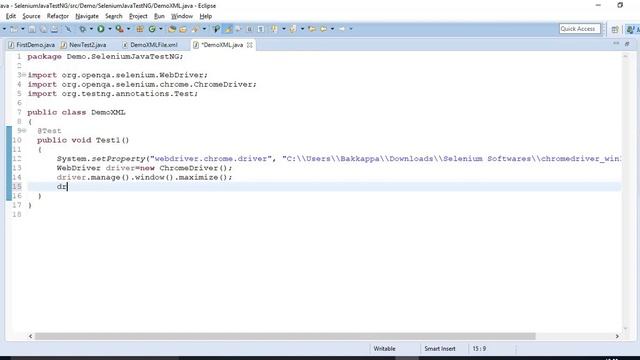This screenshot has width=640, height=360.
Task: Open the Debug configurations dropdown arrow
Action: coord(91,29)
